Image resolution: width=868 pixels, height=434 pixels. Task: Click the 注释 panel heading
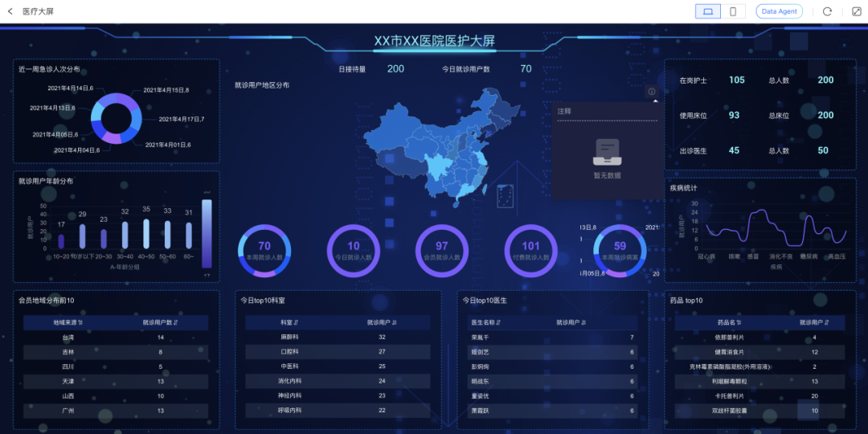pyautogui.click(x=564, y=111)
